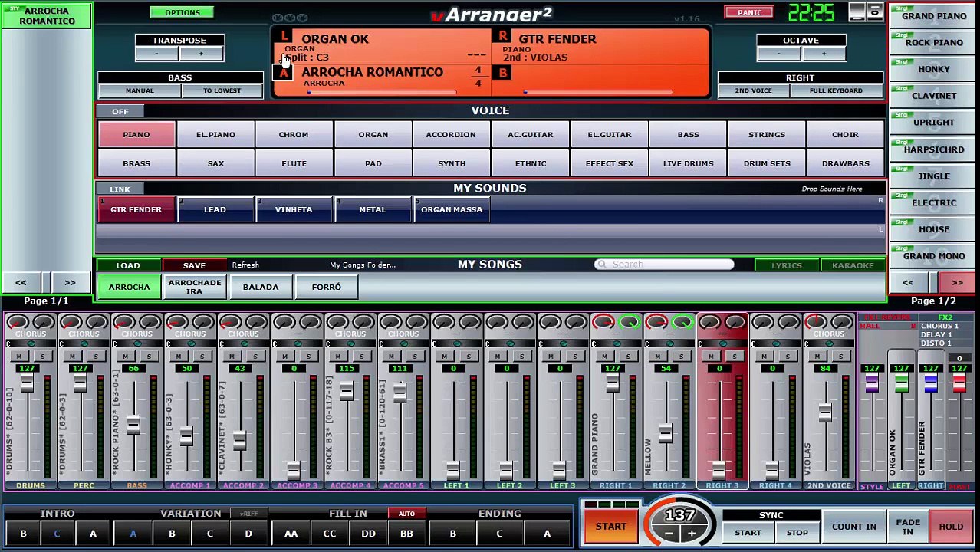The height and width of the screenshot is (552, 980).
Task: Click the My Songs search field
Action: [664, 264]
